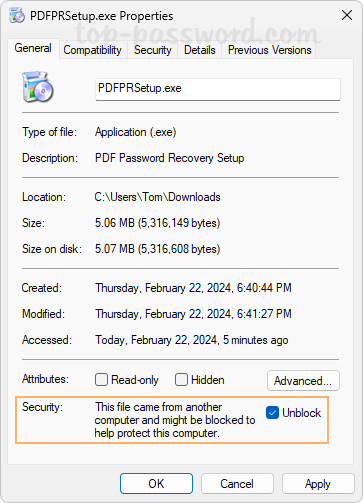Click the PDFPRSetup.exe filename field
Image resolution: width=363 pixels, height=503 pixels.
point(218,89)
